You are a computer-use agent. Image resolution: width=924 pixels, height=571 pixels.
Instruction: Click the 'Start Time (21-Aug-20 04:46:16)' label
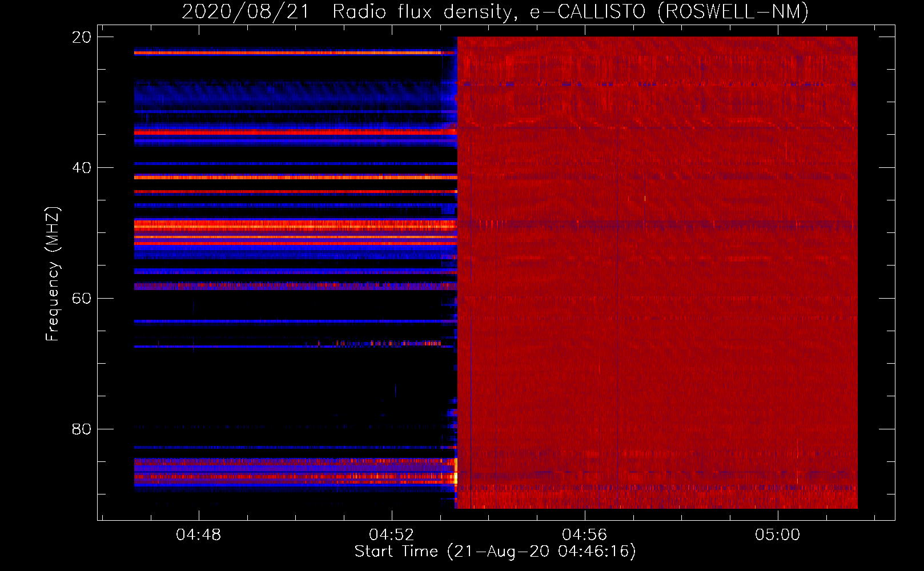pyautogui.click(x=495, y=552)
